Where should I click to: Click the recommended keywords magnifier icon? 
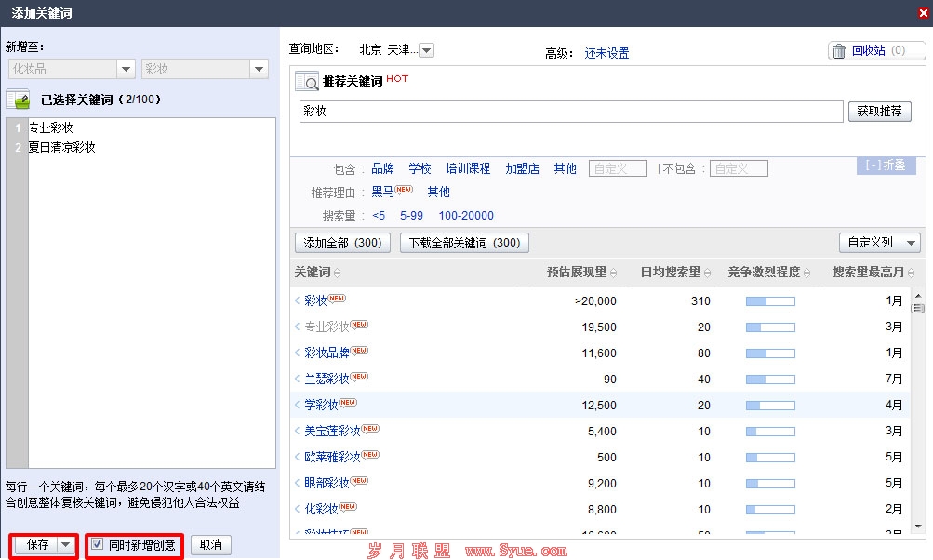[307, 82]
